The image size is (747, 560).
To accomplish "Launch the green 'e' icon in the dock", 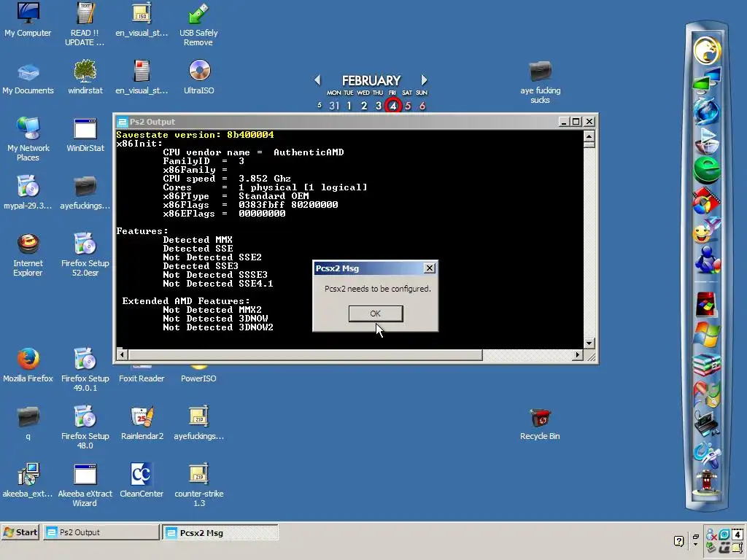I will [x=706, y=170].
